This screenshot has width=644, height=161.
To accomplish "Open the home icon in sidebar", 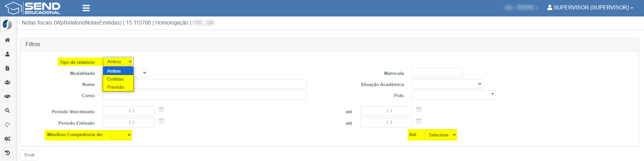I will pyautogui.click(x=7, y=40).
